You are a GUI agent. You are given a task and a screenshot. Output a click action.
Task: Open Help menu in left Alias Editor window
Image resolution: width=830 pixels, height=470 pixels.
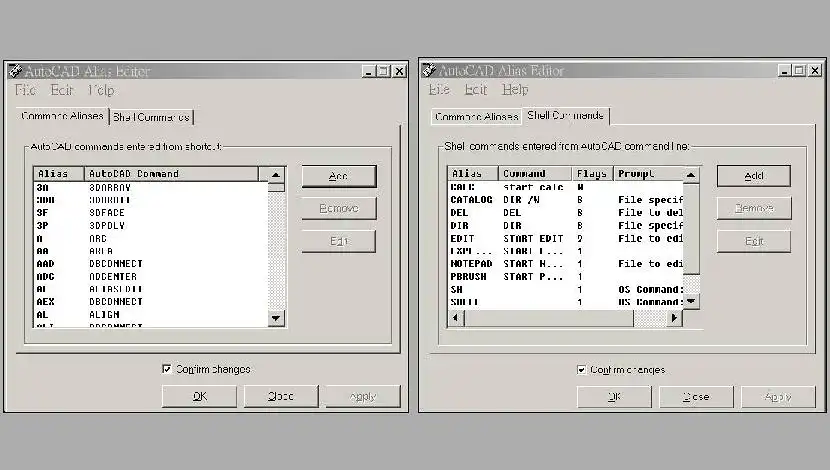[x=101, y=91]
